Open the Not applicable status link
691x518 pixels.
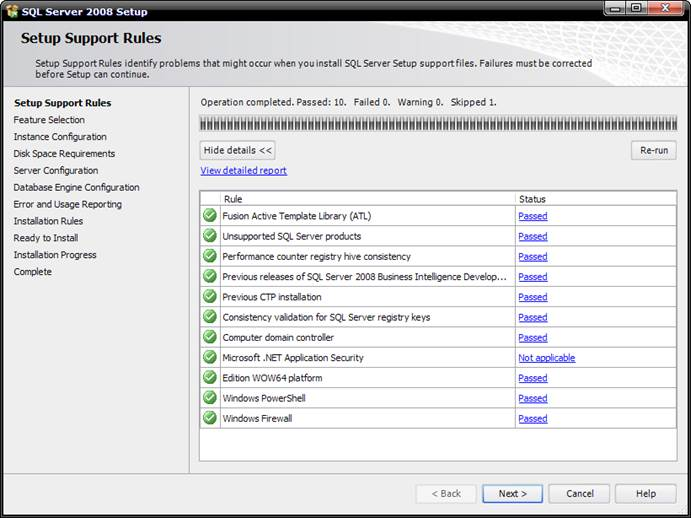click(x=547, y=358)
